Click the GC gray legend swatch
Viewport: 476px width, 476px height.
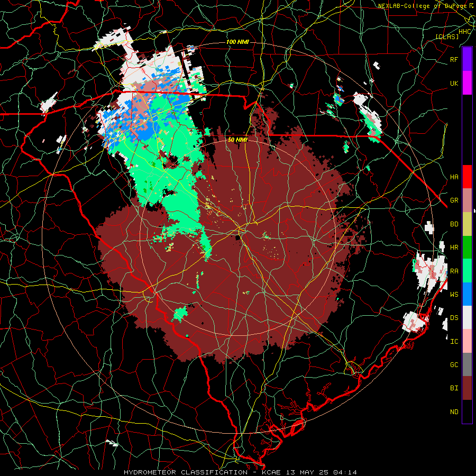tap(467, 364)
